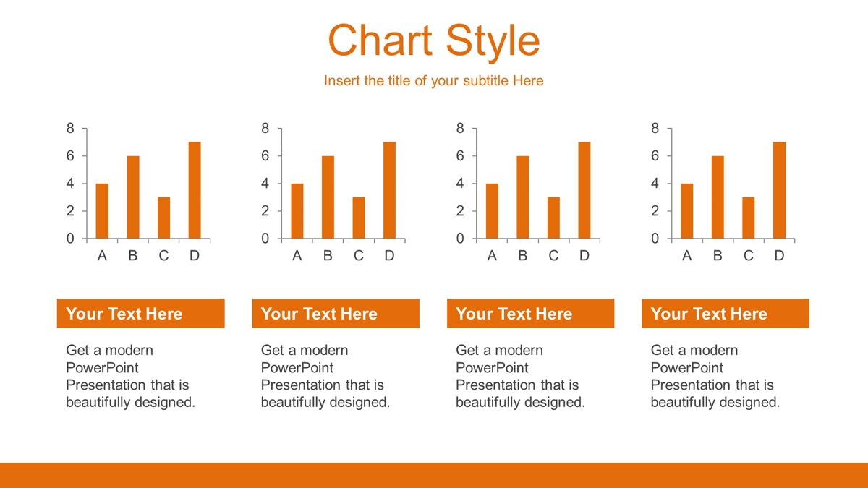Click the first description paragraph text
868x488 pixels.
pyautogui.click(x=131, y=377)
